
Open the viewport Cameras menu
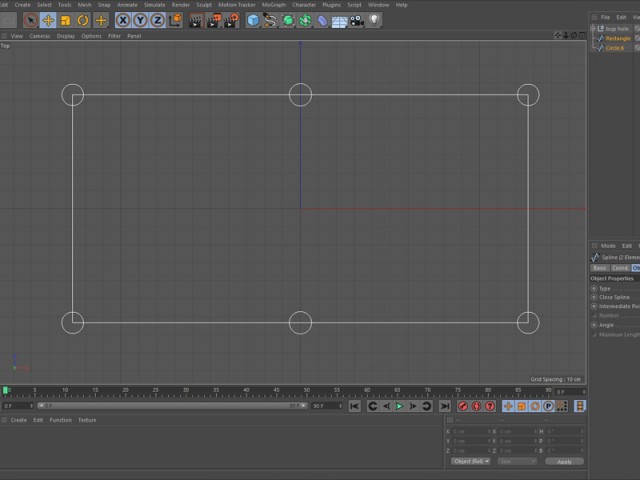coord(40,36)
